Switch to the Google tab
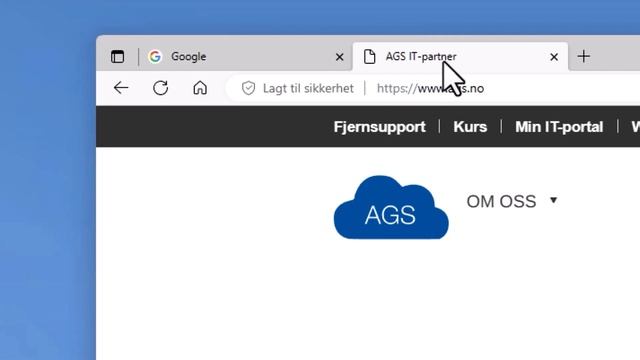 tap(246, 57)
